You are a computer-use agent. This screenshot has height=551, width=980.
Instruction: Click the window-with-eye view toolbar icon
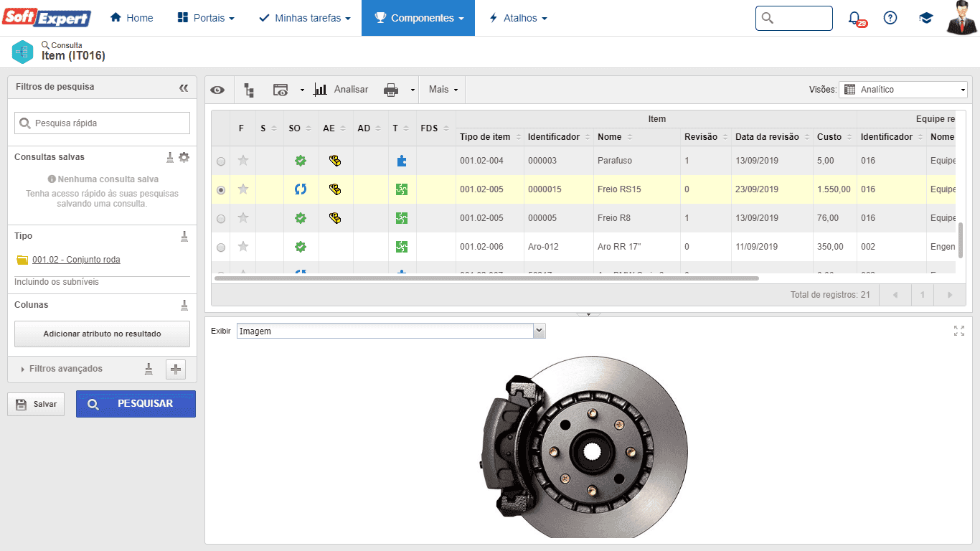coord(281,90)
